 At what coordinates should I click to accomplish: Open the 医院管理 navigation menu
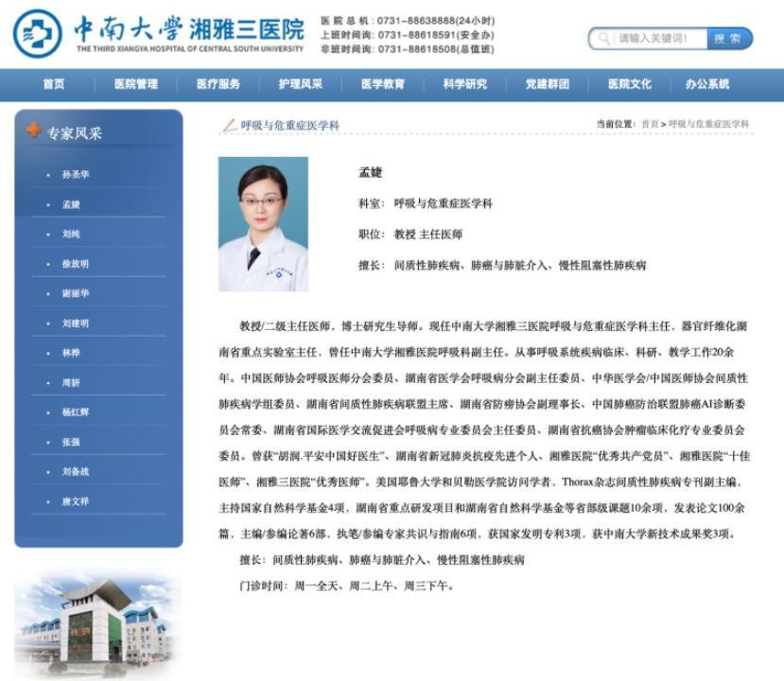(136, 84)
